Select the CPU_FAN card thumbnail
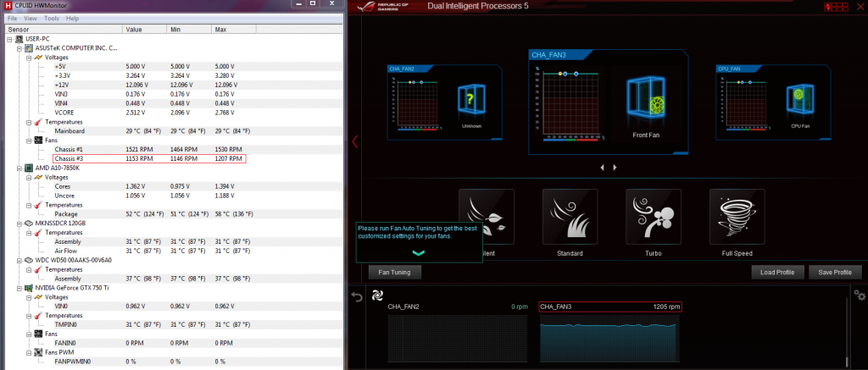This screenshot has width=868, height=370. point(771,101)
